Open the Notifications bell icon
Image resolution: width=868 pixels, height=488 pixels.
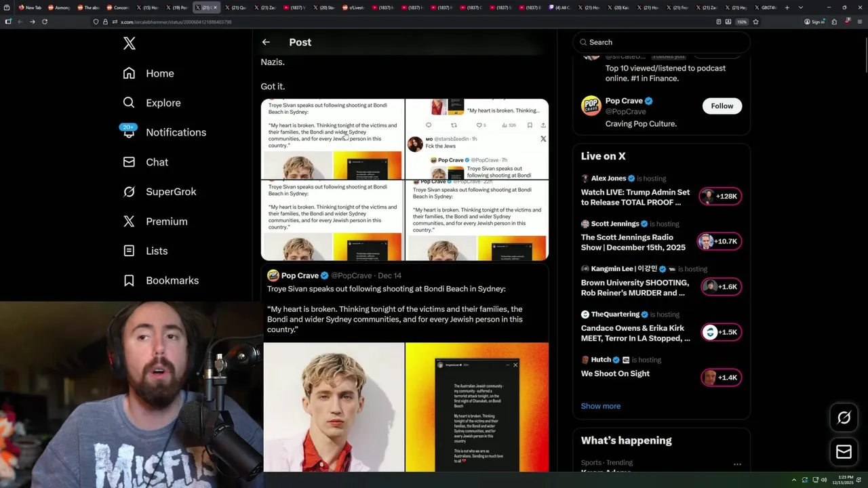pos(129,131)
